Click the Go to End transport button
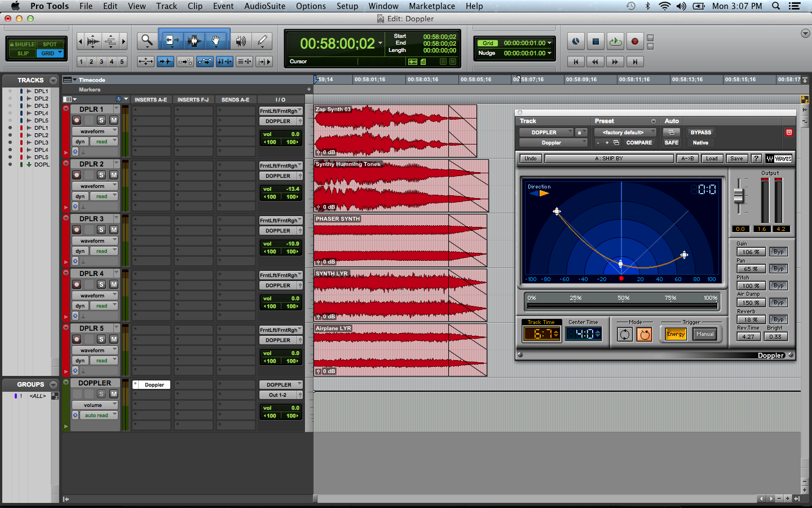The image size is (812, 508). tap(635, 62)
